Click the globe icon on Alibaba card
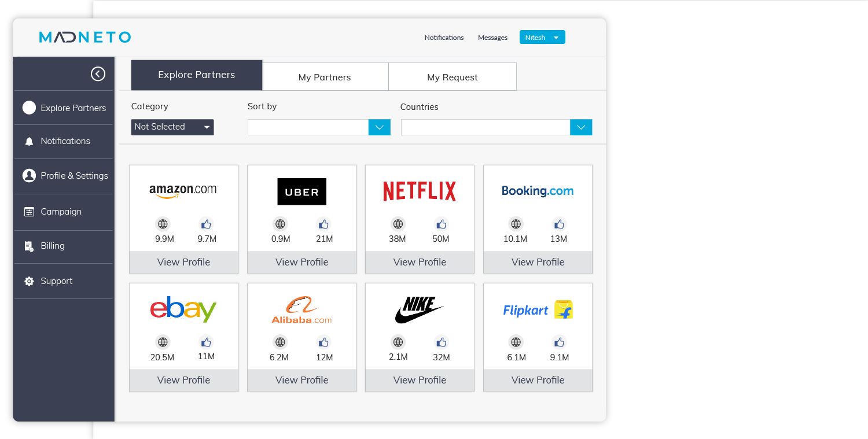 [x=281, y=342]
